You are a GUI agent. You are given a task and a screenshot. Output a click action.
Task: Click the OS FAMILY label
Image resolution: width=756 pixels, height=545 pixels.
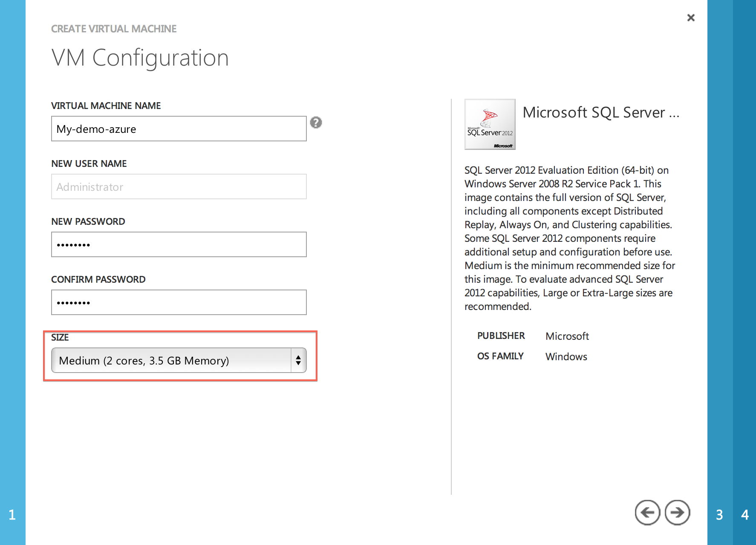coord(500,356)
